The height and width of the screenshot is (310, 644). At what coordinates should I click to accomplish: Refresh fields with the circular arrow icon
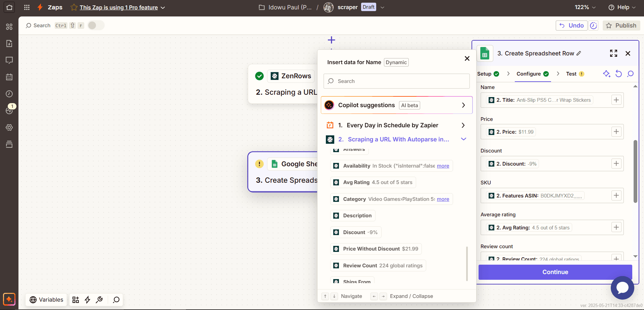tap(618, 74)
